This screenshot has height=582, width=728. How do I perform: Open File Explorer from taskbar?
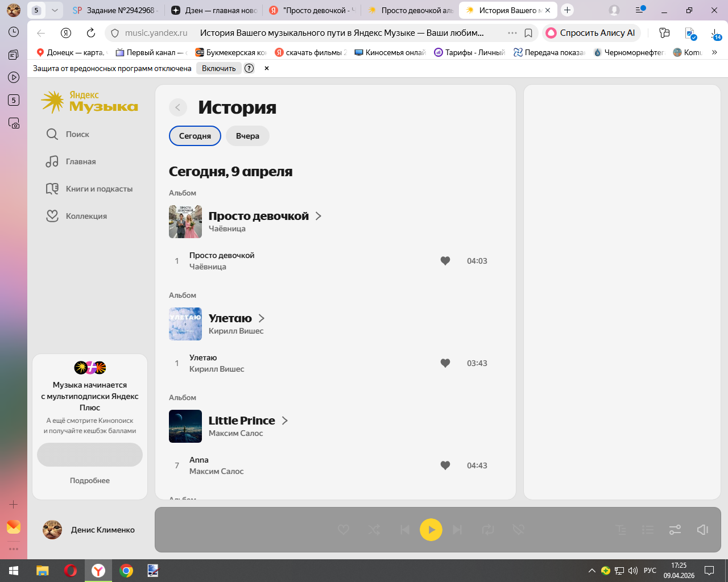pos(43,571)
